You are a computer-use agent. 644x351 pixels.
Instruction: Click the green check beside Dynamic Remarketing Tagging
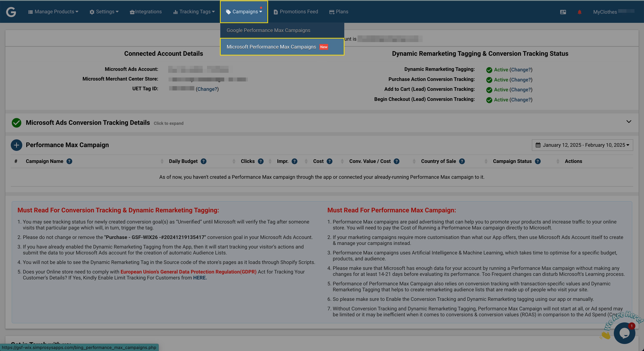pyautogui.click(x=489, y=70)
